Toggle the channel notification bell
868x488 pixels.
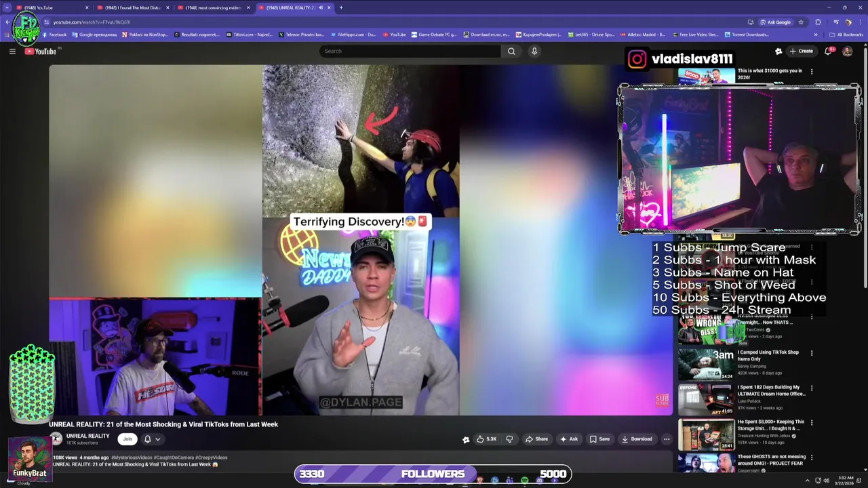tap(147, 439)
